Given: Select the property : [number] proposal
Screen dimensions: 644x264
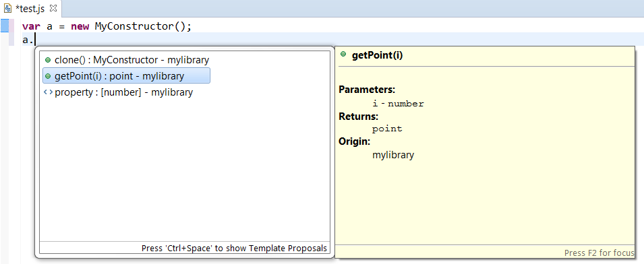Looking at the screenshot, I should 127,92.
